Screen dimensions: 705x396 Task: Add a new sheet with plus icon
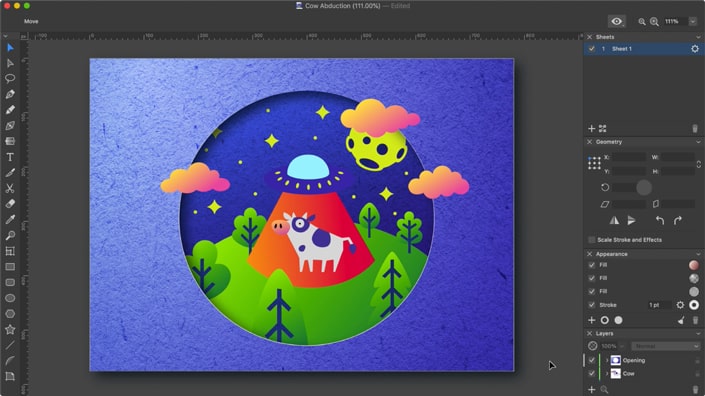click(x=591, y=129)
